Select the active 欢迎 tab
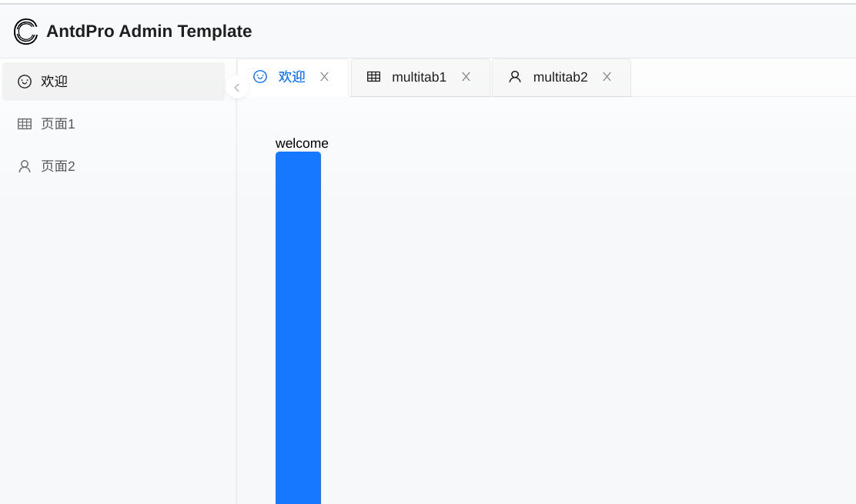Image resolution: width=856 pixels, height=504 pixels. (x=292, y=77)
